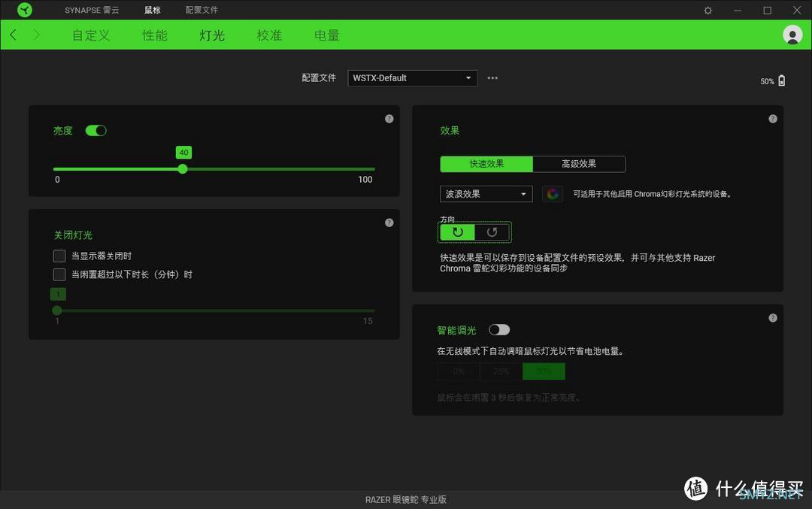812x509 pixels.
Task: Expand the 波浪效果 effect dropdown
Action: pyautogui.click(x=486, y=194)
